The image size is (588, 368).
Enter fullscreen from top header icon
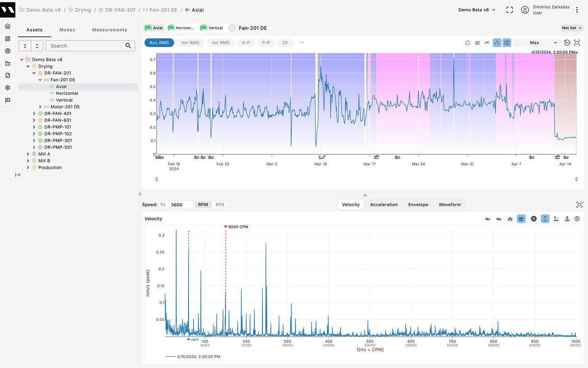click(x=510, y=10)
